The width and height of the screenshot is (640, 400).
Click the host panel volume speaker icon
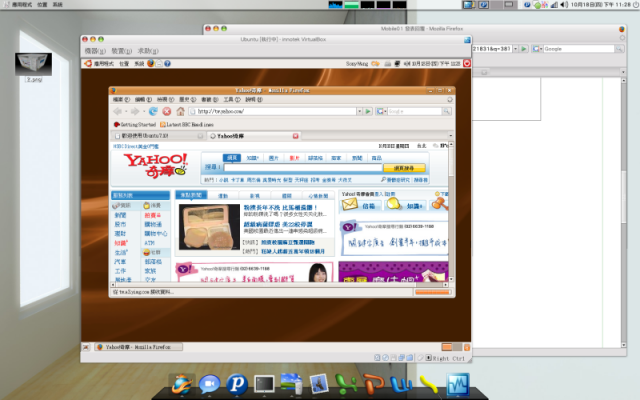pos(564,5)
